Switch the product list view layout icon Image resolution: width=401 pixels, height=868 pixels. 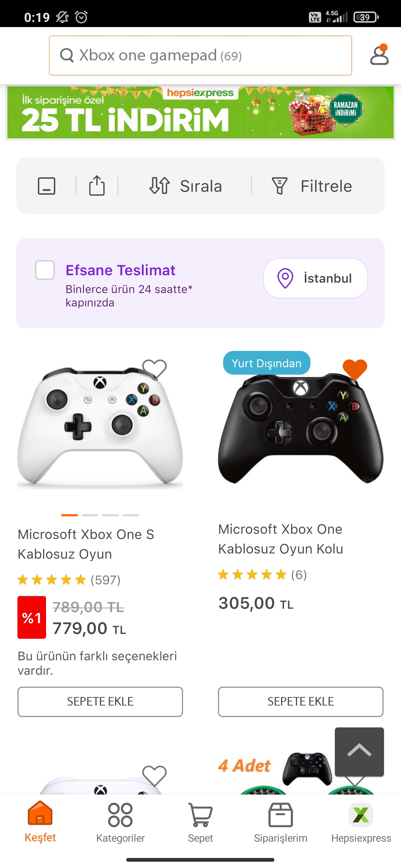click(x=47, y=186)
